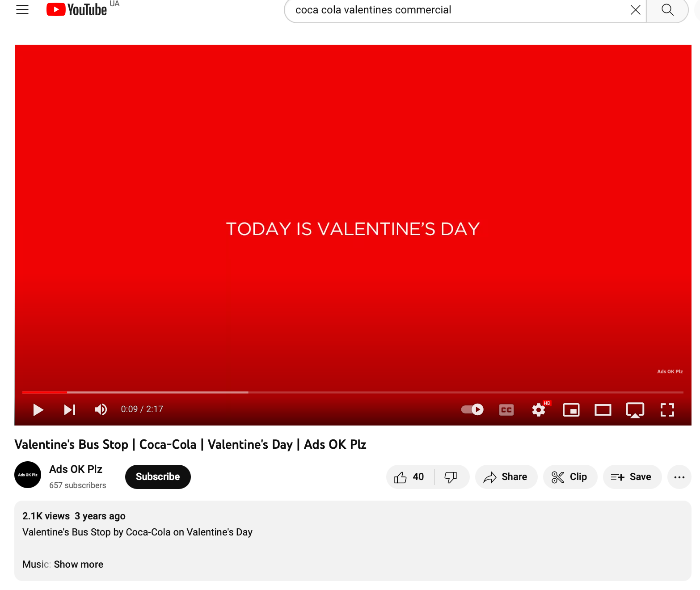The height and width of the screenshot is (590, 700).
Task: Enter full screen mode
Action: tap(667, 410)
